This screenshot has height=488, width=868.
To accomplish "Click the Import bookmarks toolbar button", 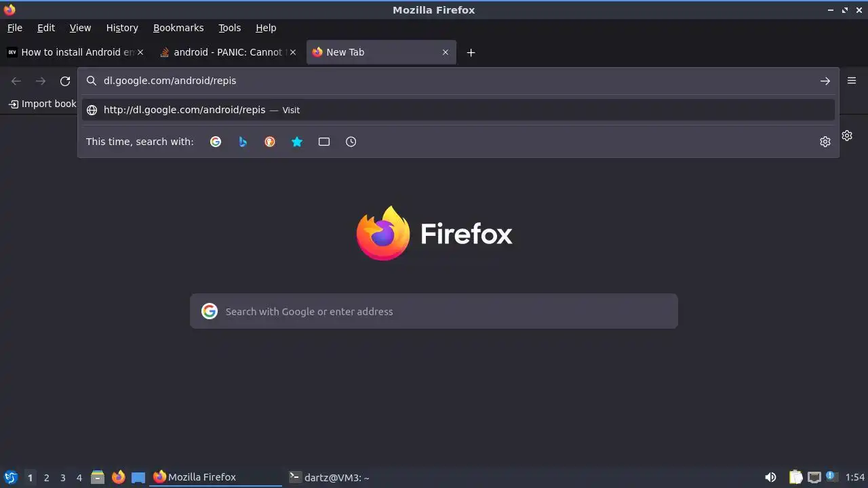I will tap(43, 104).
